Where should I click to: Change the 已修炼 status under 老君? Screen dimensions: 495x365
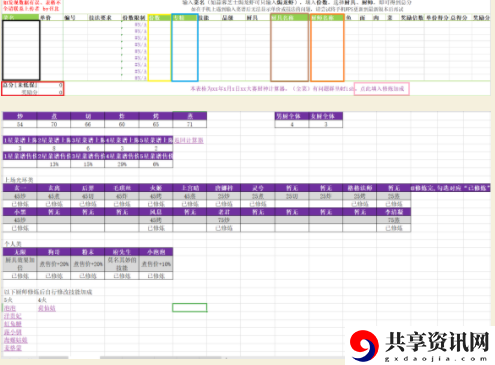coord(224,228)
